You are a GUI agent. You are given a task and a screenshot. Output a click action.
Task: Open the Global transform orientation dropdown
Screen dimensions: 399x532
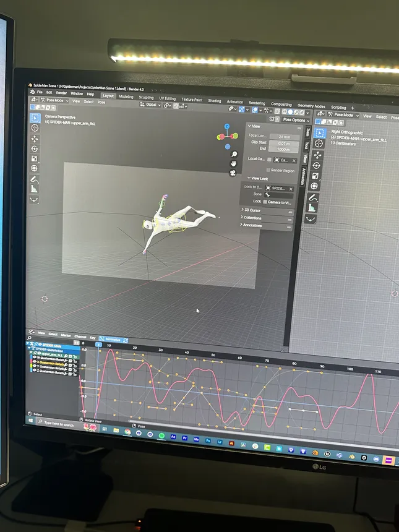click(151, 105)
